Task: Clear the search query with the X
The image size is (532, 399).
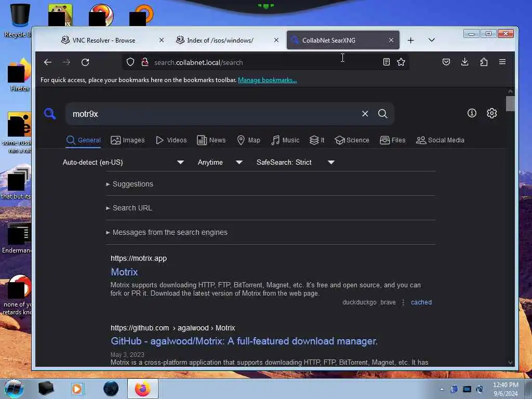Action: click(365, 114)
